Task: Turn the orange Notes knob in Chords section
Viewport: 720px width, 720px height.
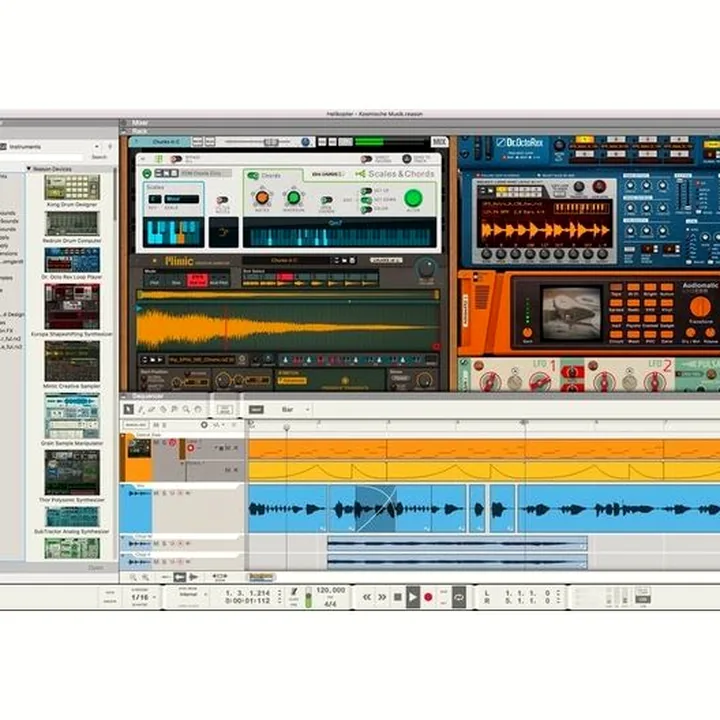Action: (262, 198)
